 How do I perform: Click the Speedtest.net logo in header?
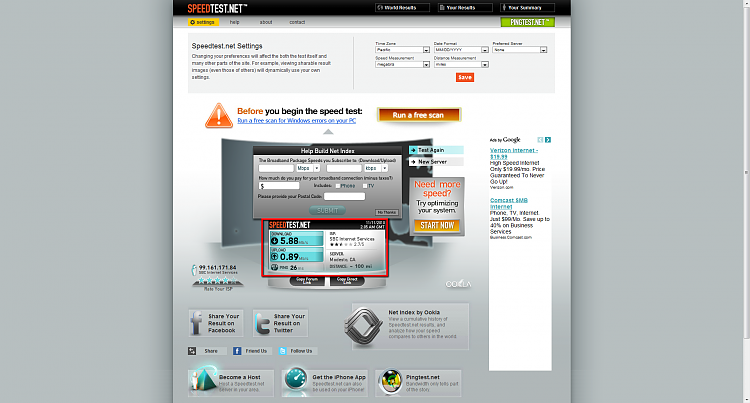coord(217,8)
